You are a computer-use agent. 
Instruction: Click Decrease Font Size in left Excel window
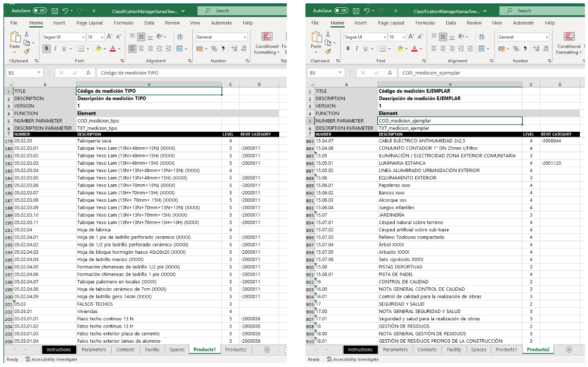point(118,37)
